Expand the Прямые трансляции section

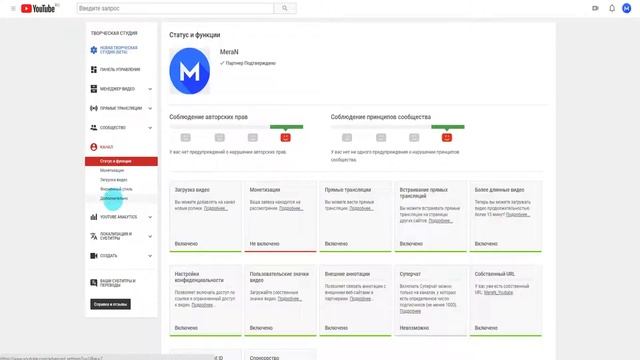(x=150, y=108)
